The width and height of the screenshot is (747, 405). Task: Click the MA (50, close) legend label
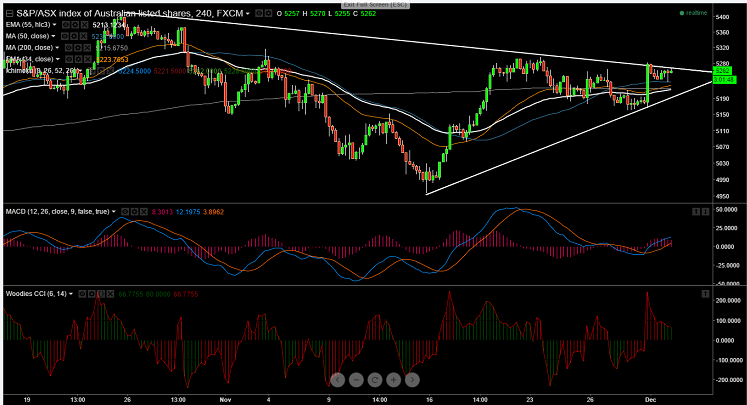tap(27, 36)
